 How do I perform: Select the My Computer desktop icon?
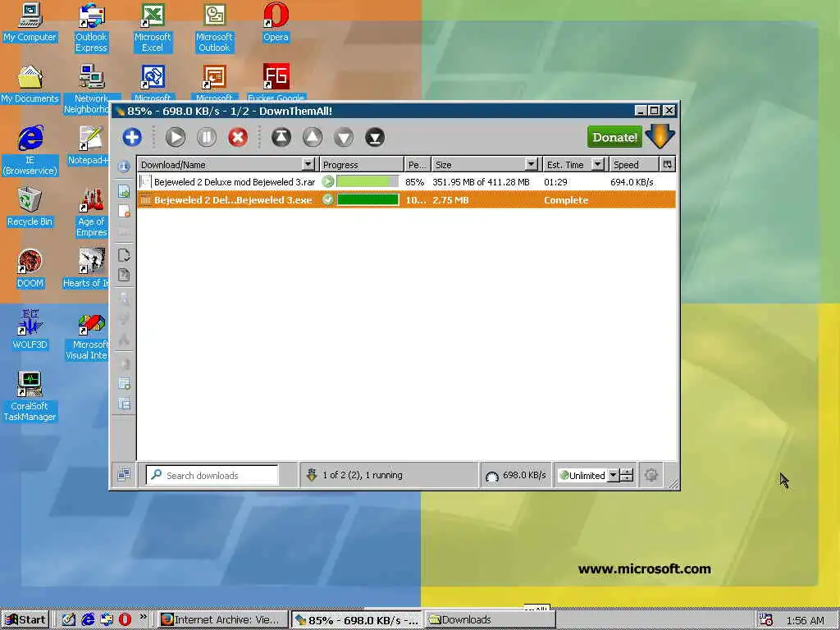[x=30, y=22]
